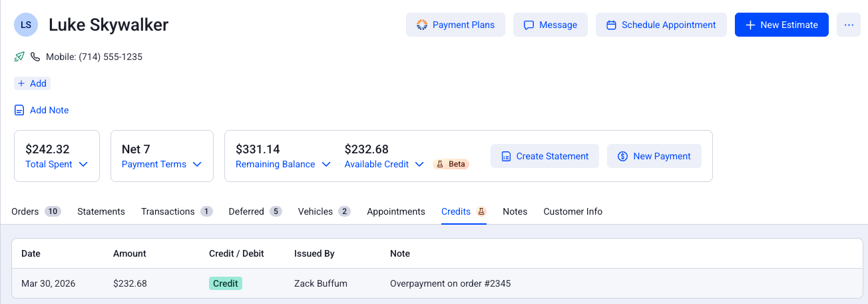868x304 pixels.
Task: Switch to the Deferred tab
Action: coord(255,211)
